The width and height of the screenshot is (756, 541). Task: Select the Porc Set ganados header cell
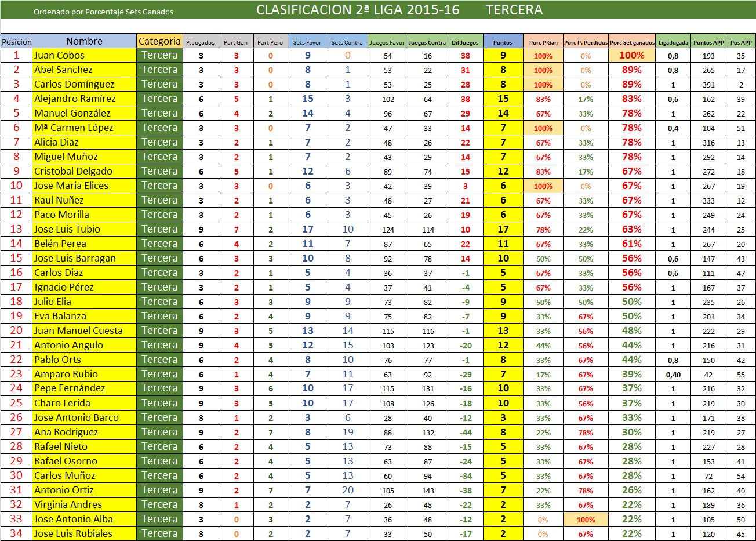632,42
